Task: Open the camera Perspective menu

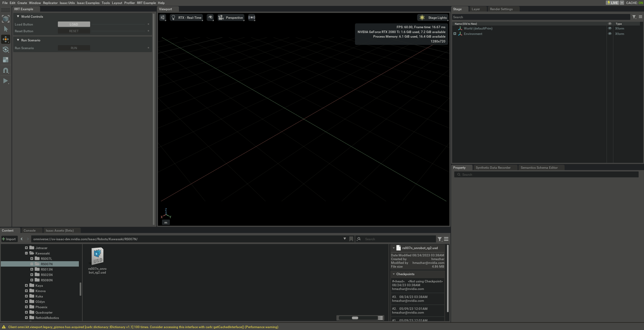Action: 231,18
